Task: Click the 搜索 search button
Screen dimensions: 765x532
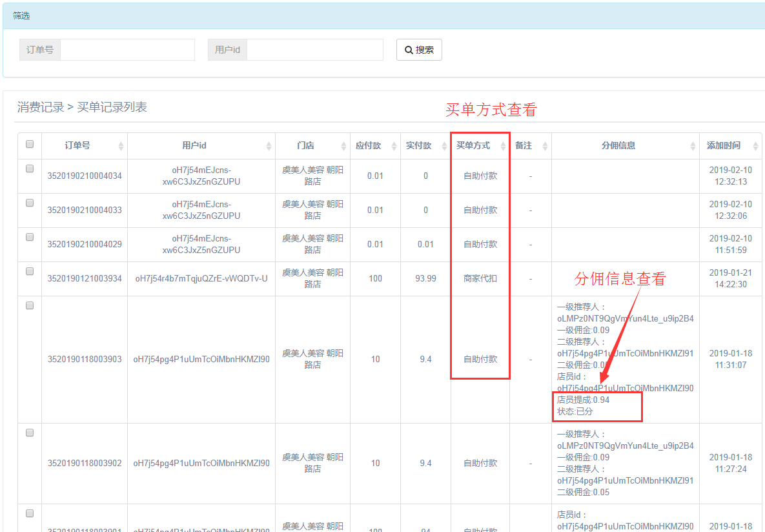Action: pyautogui.click(x=419, y=50)
